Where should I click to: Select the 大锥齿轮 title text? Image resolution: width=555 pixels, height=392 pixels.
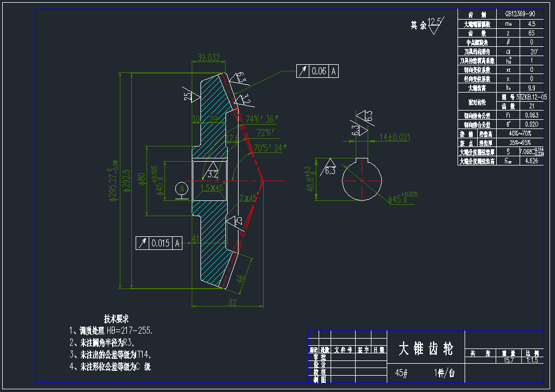coord(426,348)
